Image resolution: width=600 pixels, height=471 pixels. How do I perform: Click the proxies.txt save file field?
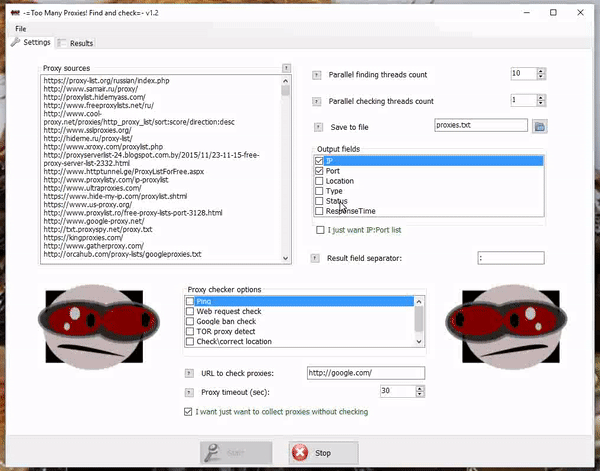[481, 125]
